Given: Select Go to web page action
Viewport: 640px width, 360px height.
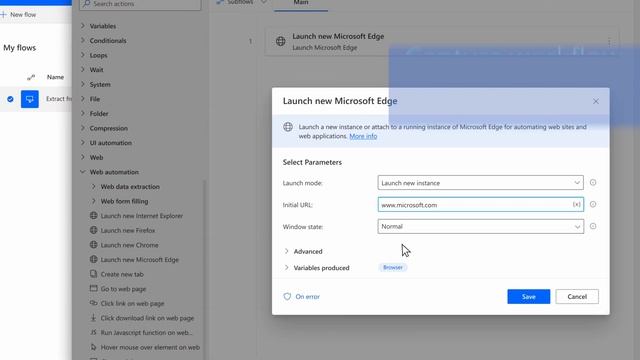Looking at the screenshot, I should (123, 289).
